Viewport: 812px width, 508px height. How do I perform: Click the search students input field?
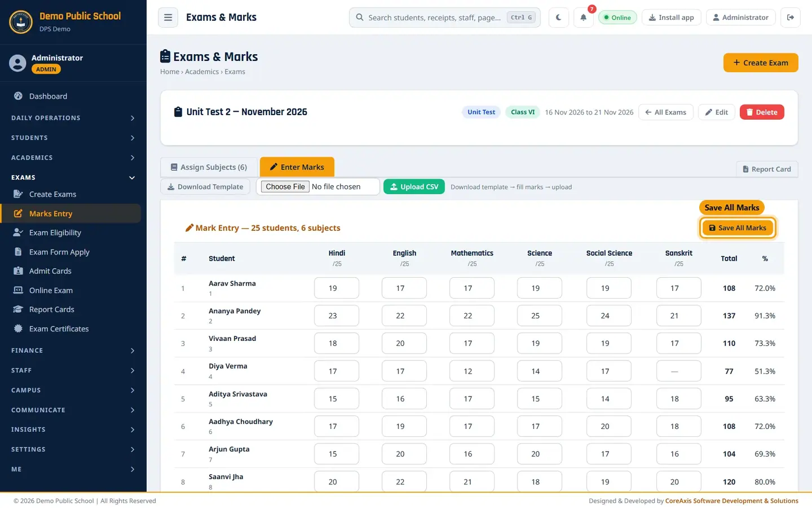(x=445, y=17)
